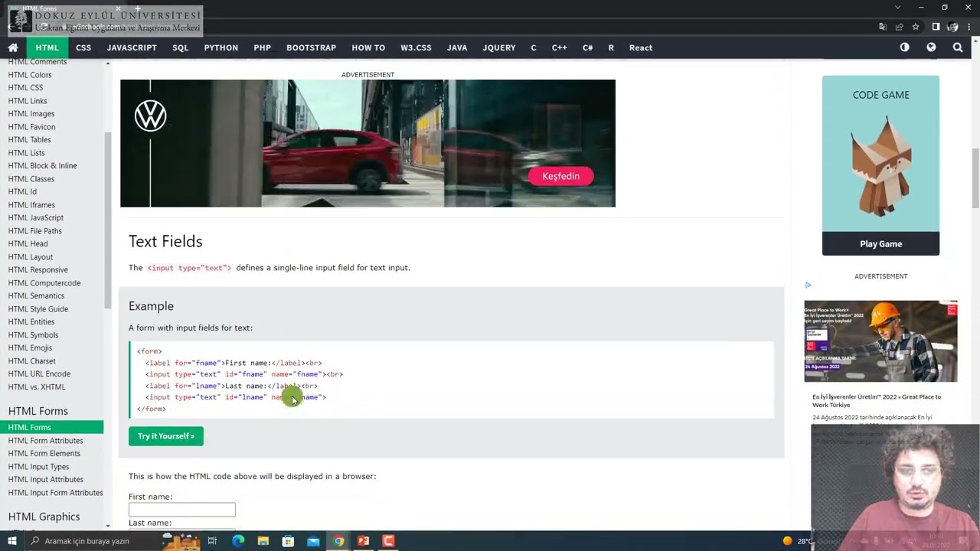Open Task View on the taskbar
980x551 pixels.
pyautogui.click(x=212, y=541)
